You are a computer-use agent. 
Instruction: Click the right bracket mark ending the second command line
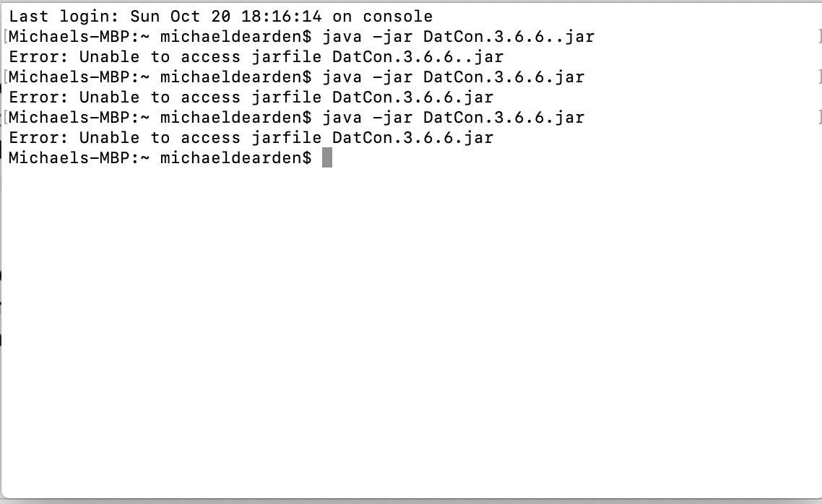(819, 77)
